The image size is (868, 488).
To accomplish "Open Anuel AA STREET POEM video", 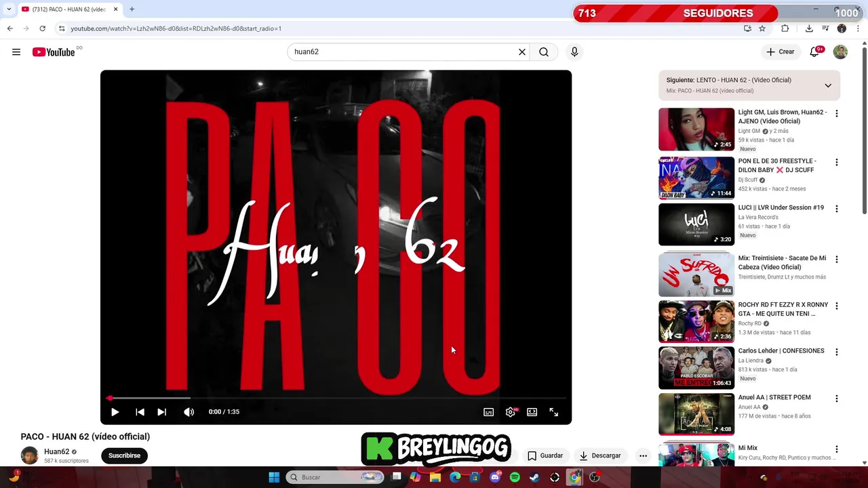I will point(774,397).
